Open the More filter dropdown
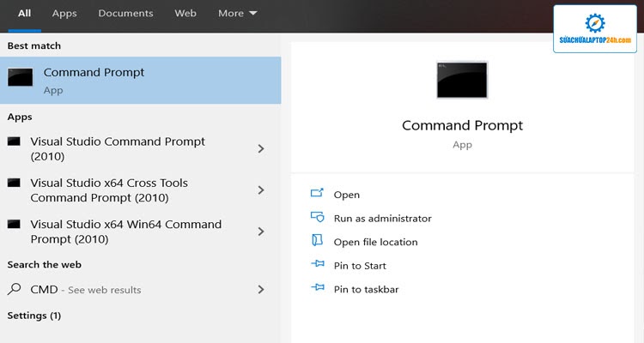This screenshot has height=343, width=644. tap(237, 14)
